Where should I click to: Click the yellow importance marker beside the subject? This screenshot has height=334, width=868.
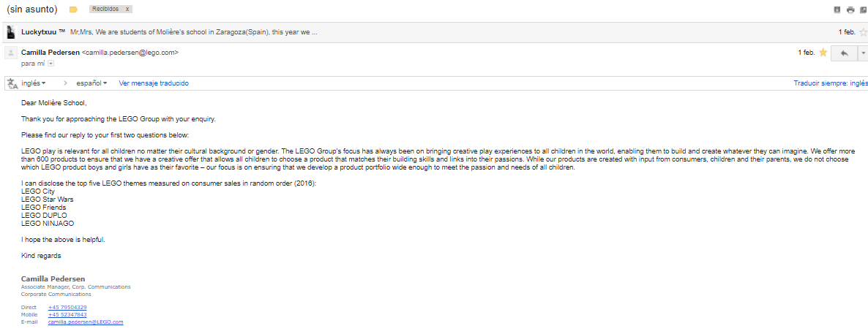(x=73, y=10)
